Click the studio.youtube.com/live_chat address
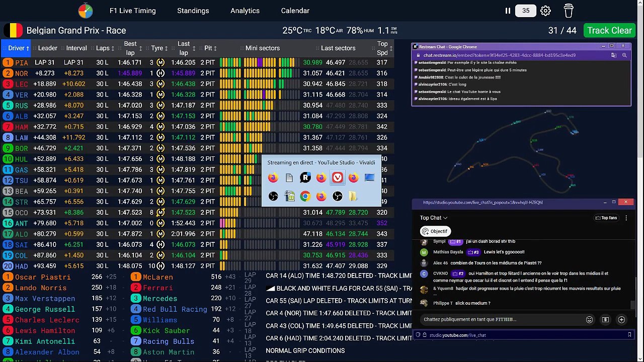 458,335
